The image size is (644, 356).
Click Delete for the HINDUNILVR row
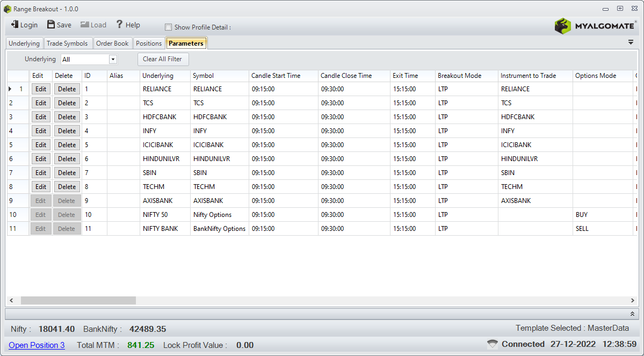[x=67, y=159]
